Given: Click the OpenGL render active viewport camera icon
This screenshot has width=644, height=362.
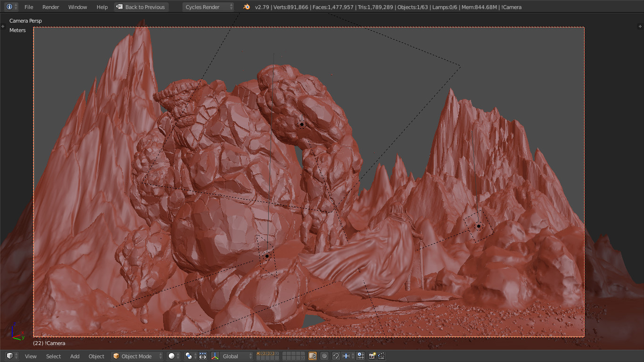Looking at the screenshot, I should 372,356.
